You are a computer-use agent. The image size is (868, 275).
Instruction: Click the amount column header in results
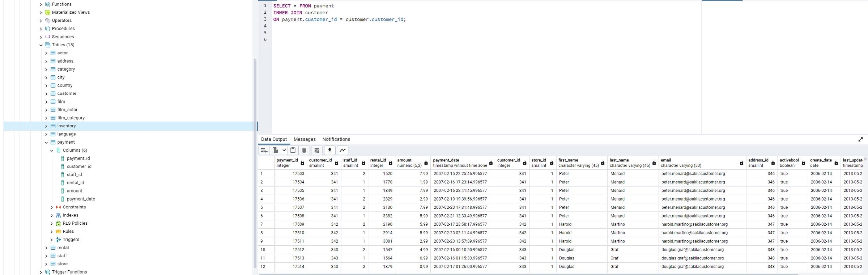[x=412, y=163]
